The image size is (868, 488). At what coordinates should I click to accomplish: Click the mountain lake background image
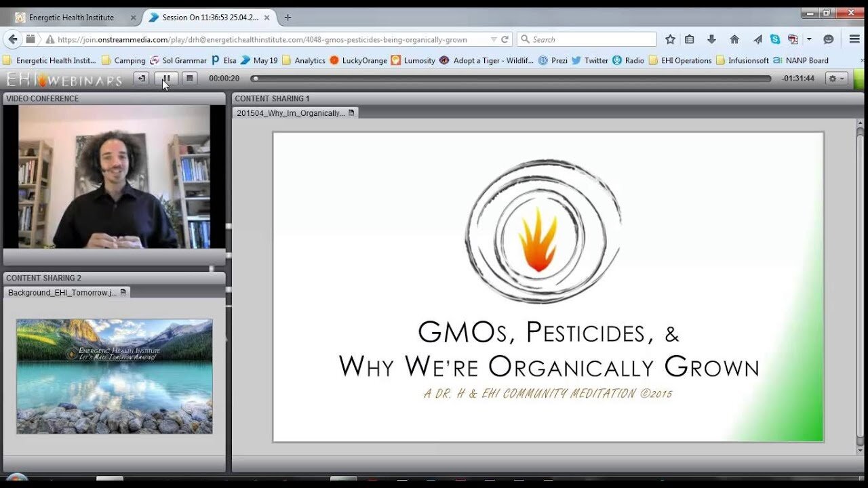pyautogui.click(x=114, y=376)
